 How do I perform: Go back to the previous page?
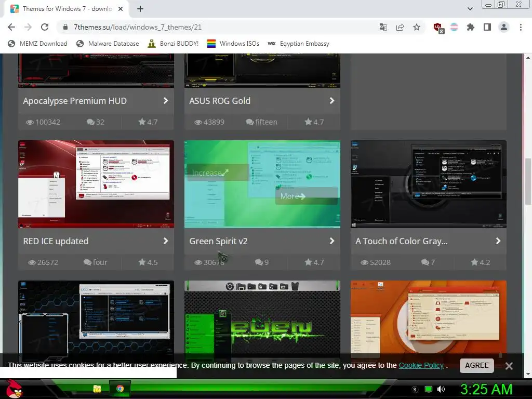[11, 27]
